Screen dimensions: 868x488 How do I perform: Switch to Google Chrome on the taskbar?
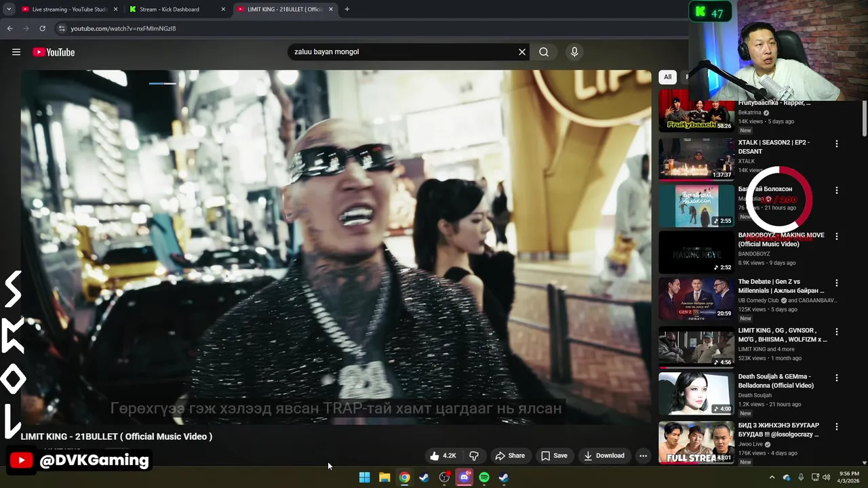click(404, 477)
